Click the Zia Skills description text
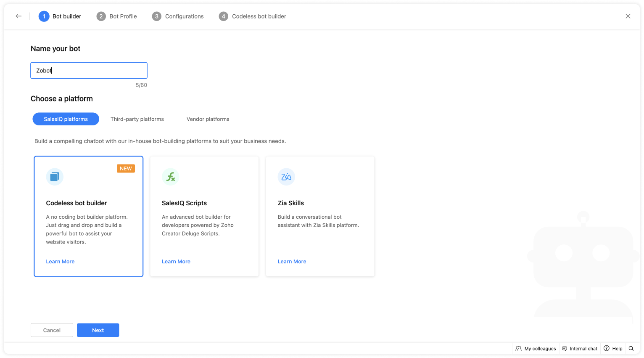 coord(318,221)
